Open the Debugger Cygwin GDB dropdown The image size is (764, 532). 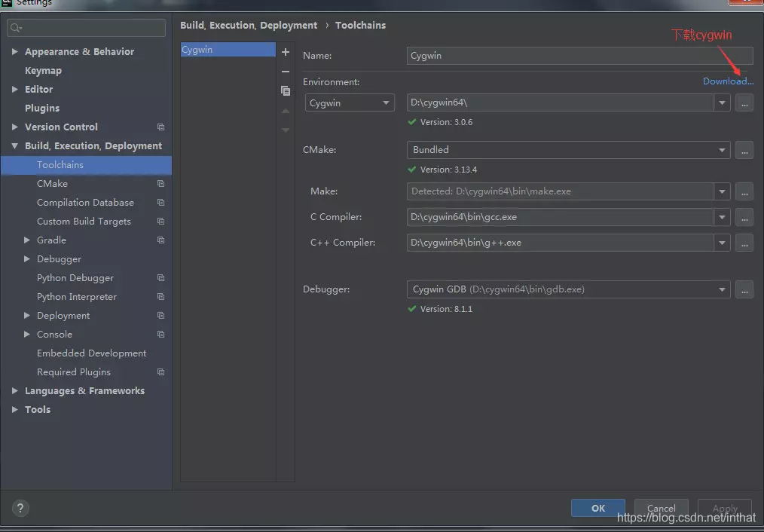coord(568,289)
